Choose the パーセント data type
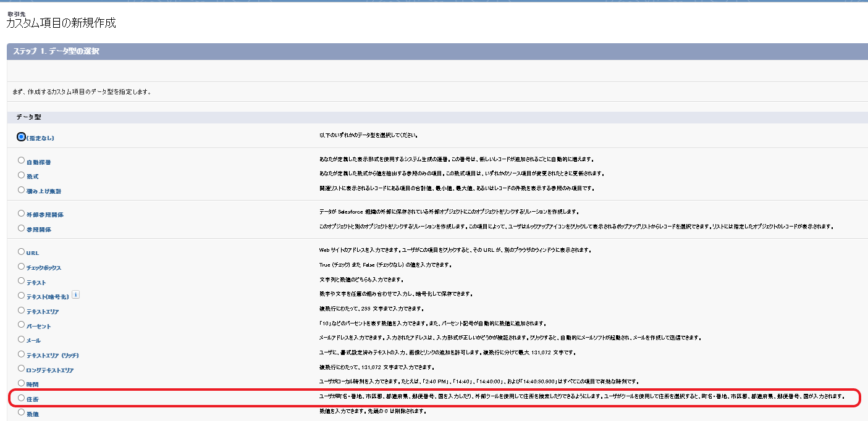Viewport: 868px width, 421px height. click(x=22, y=325)
